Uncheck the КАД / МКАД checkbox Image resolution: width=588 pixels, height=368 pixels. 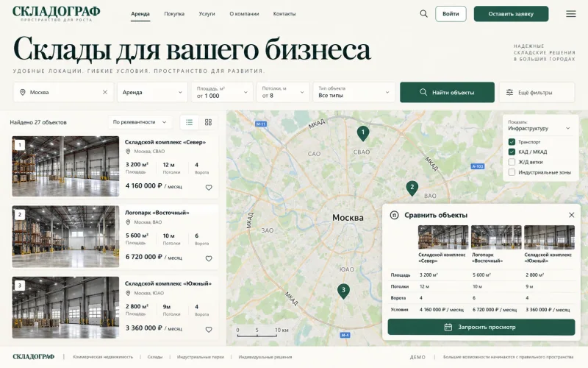(x=512, y=152)
